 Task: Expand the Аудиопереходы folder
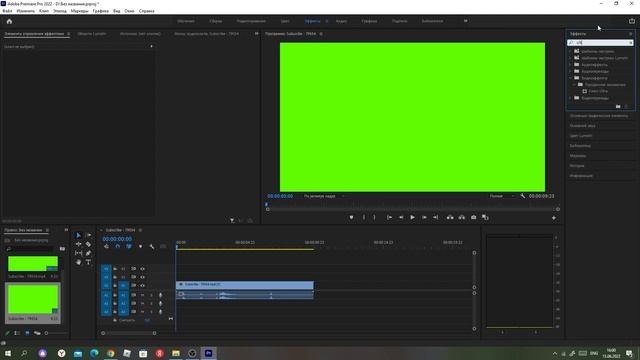click(570, 71)
